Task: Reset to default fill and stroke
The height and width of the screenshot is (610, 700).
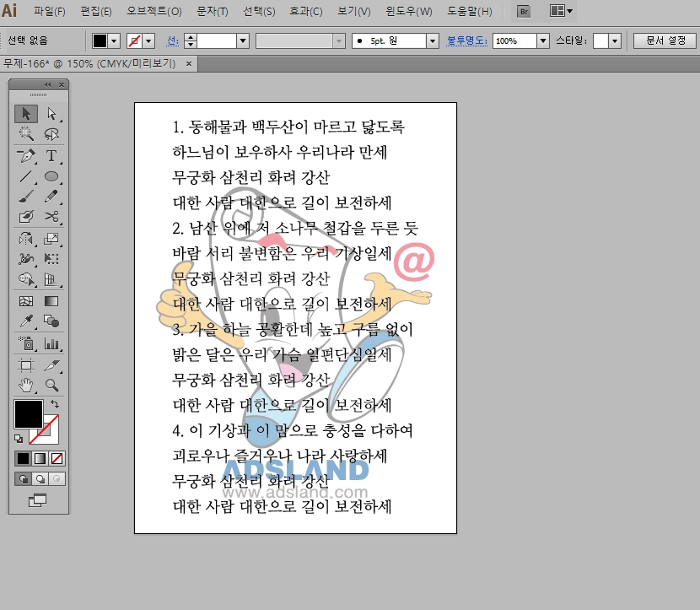Action: coord(19,439)
